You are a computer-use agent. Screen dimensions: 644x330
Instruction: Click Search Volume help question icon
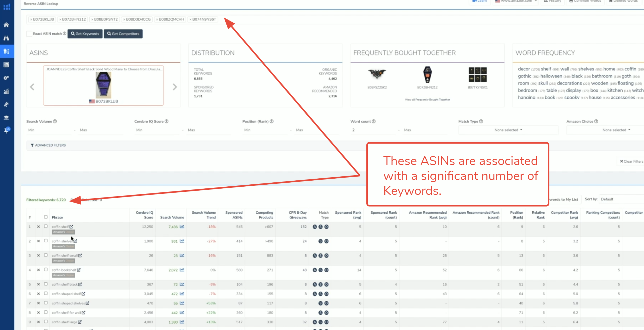tap(55, 121)
